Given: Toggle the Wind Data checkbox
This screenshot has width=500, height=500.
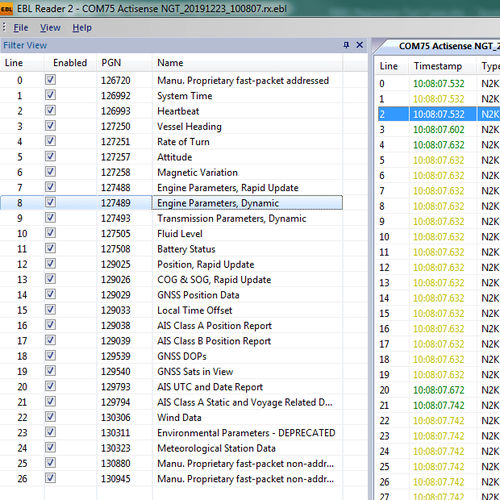Looking at the screenshot, I should [50, 417].
